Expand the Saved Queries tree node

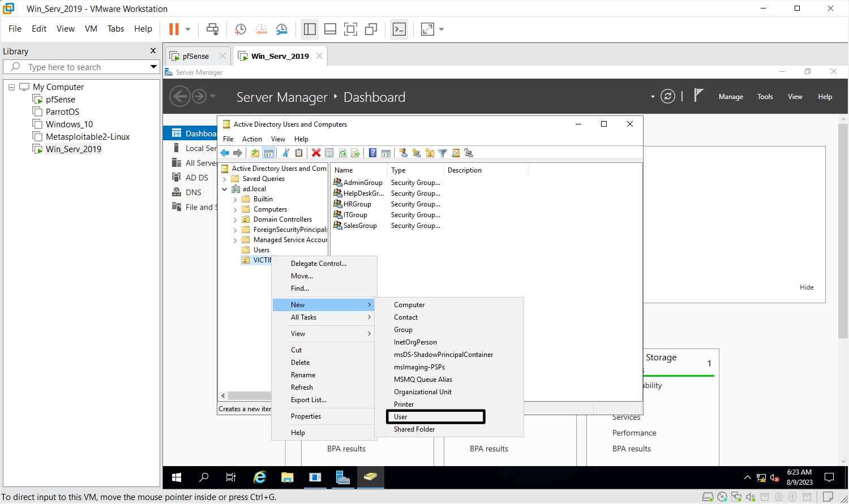pyautogui.click(x=225, y=179)
